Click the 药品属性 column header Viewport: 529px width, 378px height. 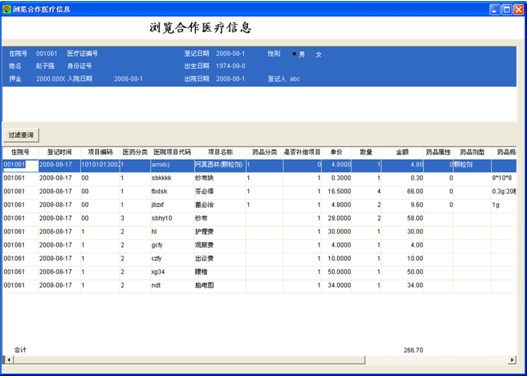(439, 152)
